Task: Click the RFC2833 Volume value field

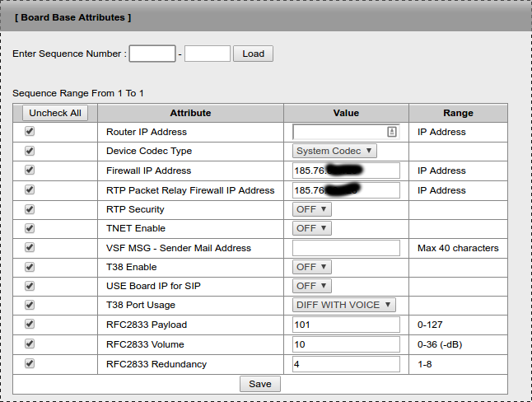Action: (x=346, y=344)
